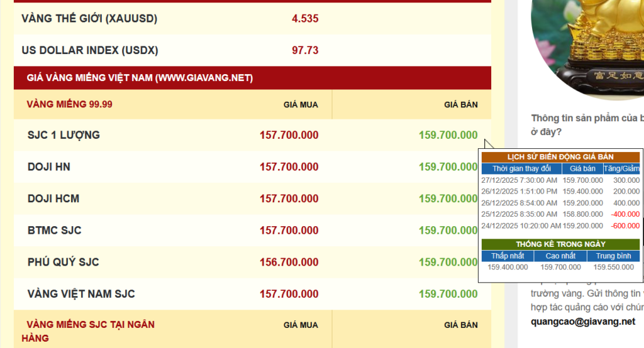The height and width of the screenshot is (348, 644).
Task: Select the DOJI HCM gold row
Action: click(53, 198)
